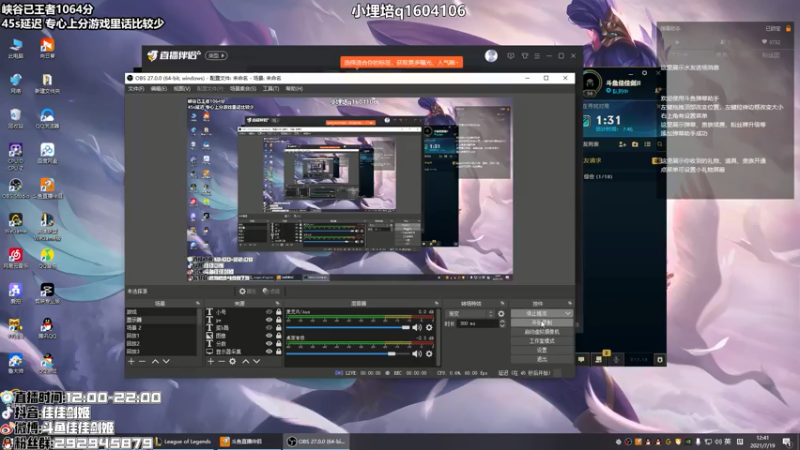The image size is (800, 450).
Task: Add a new source with the plus icon
Action: (211, 361)
